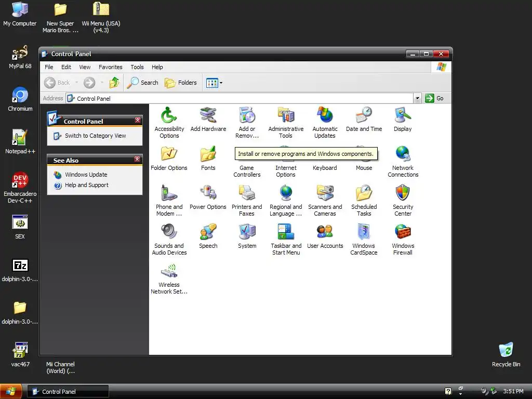
Task: Open the Add Hardware wizard icon
Action: point(208,115)
